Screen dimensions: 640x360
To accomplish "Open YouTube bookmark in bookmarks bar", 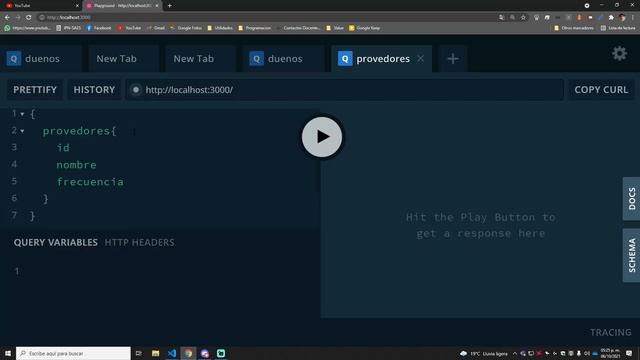I will click(129, 28).
